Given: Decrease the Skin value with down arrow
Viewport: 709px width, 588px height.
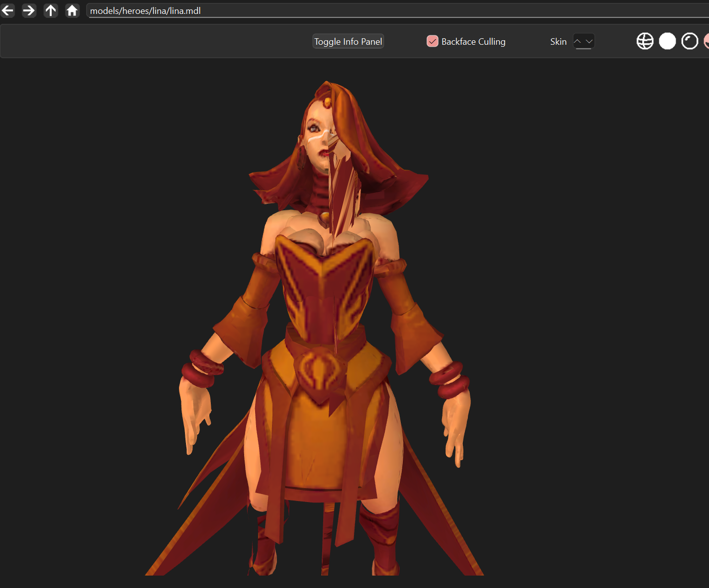Looking at the screenshot, I should 589,41.
